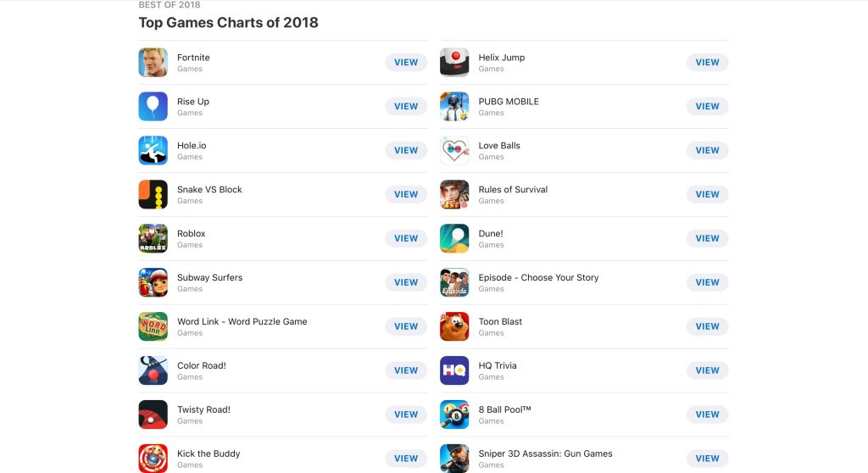Click the Hole.io game icon

(x=153, y=150)
